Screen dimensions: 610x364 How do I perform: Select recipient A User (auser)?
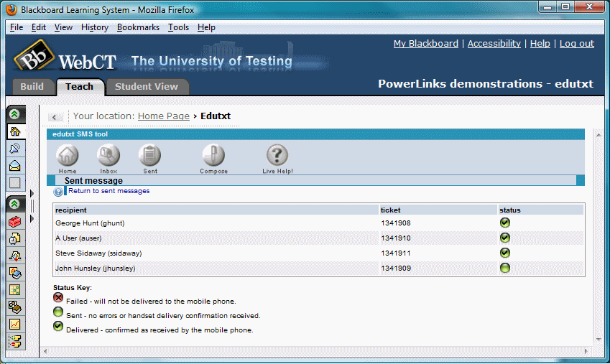pyautogui.click(x=78, y=238)
